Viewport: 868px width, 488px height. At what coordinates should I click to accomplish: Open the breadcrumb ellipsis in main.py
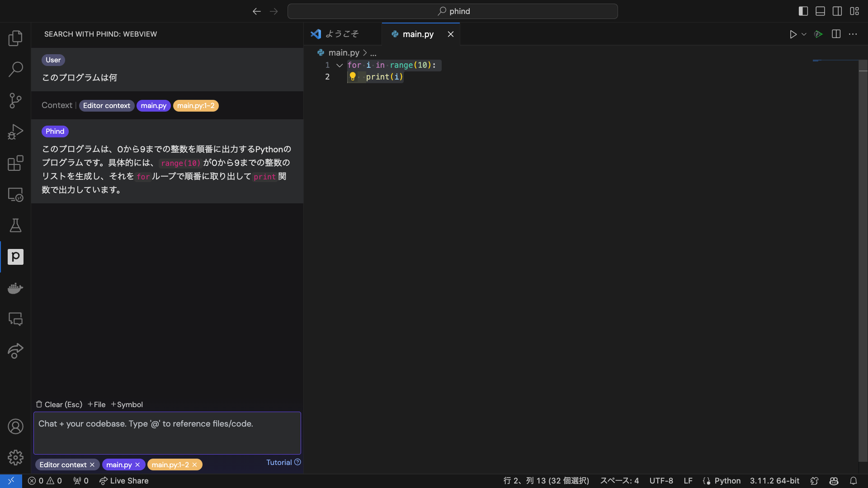click(373, 53)
